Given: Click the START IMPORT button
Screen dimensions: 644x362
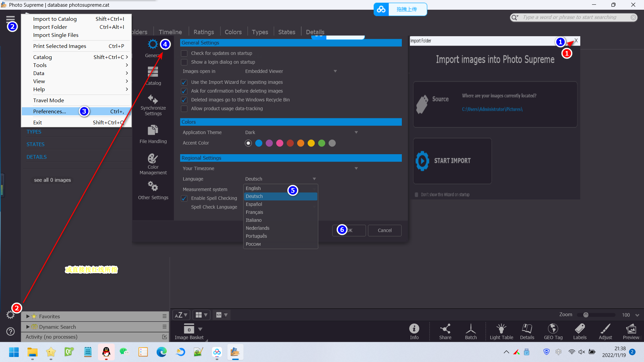Looking at the screenshot, I should [x=452, y=161].
